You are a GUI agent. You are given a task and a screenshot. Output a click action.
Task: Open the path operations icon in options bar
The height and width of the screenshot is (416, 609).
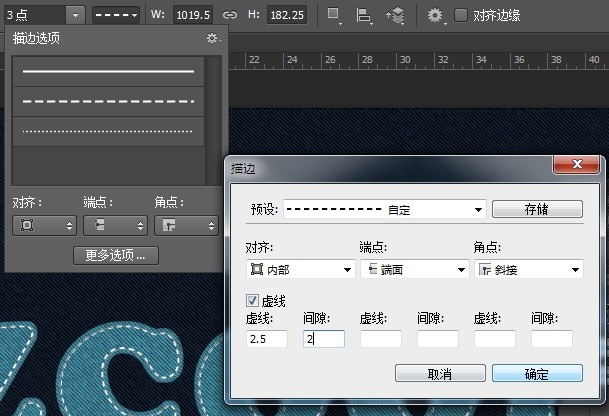336,16
